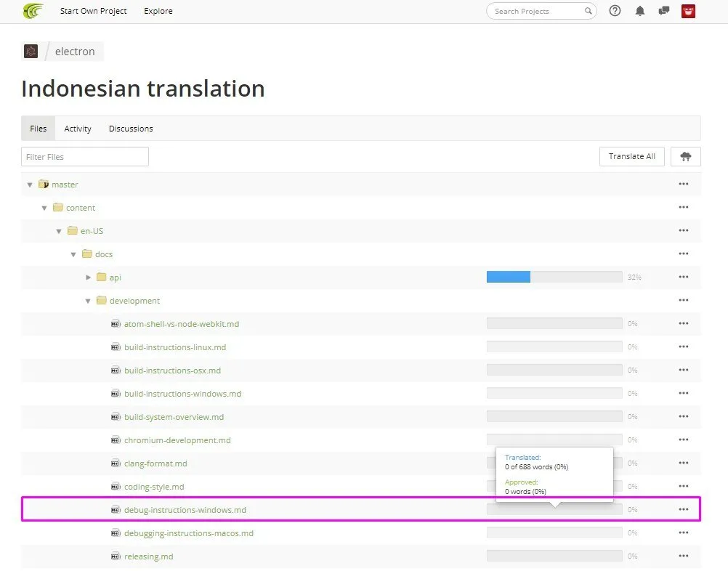Open build-system-overview.md file

(x=174, y=417)
